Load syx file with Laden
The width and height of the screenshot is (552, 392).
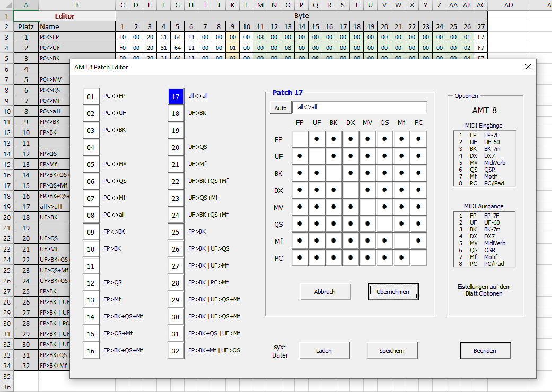click(x=324, y=351)
